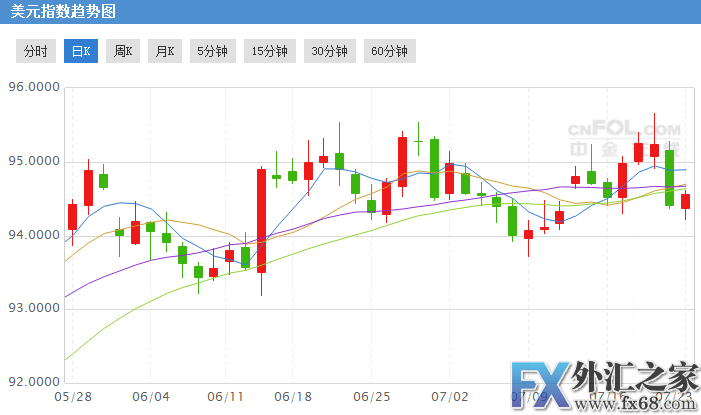Click the CNFOL.COM watermark logo
The width and height of the screenshot is (701, 415).
pyautogui.click(x=624, y=137)
